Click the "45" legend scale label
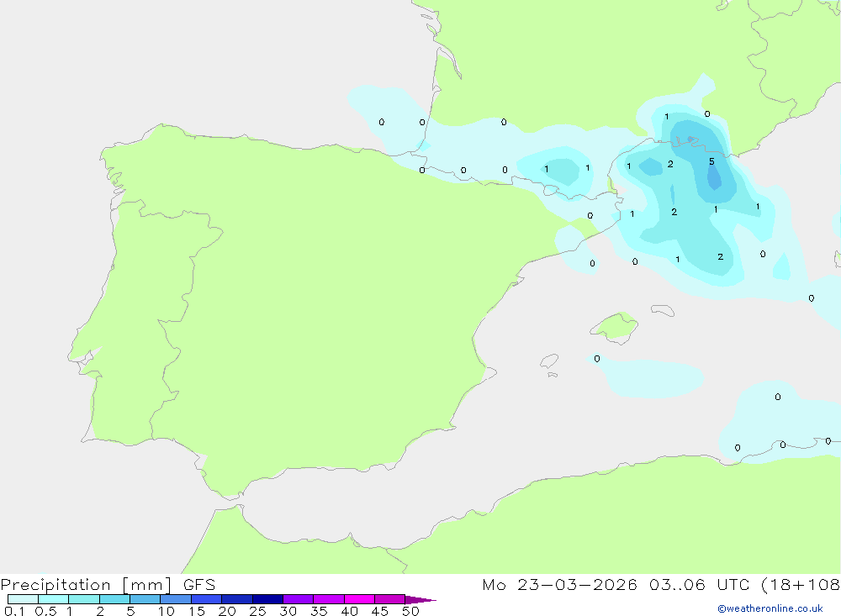Image resolution: width=841 pixels, height=616 pixels. (x=380, y=611)
